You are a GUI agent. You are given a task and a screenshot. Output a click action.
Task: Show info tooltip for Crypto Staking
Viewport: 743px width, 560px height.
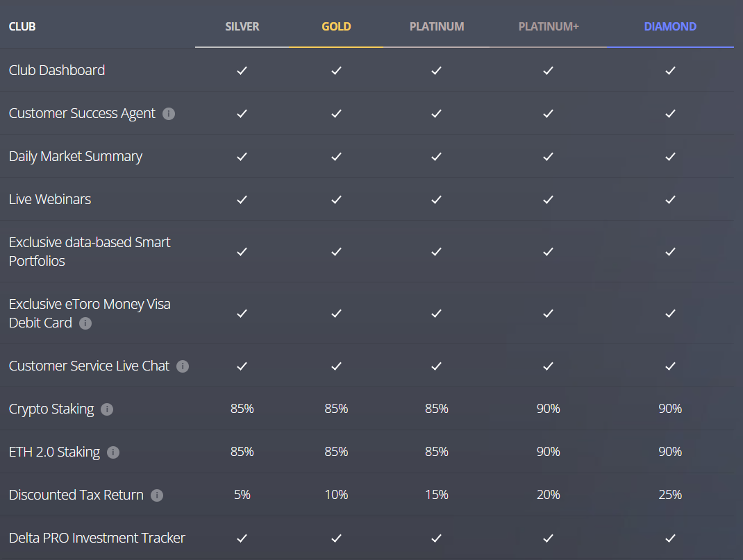107,409
